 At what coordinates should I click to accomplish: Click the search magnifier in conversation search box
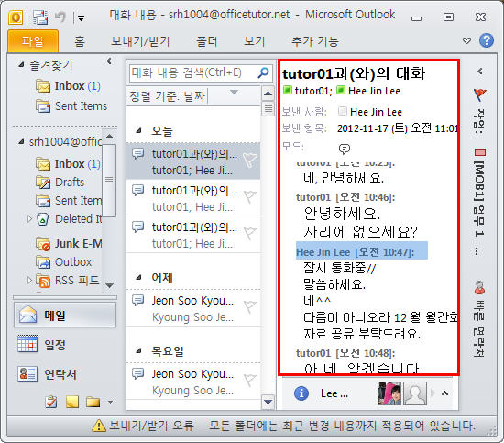point(263,72)
